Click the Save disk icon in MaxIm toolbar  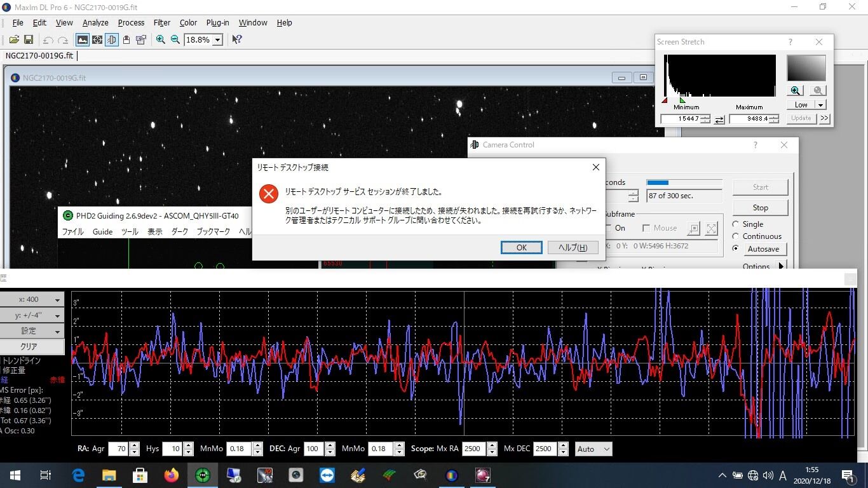click(29, 39)
